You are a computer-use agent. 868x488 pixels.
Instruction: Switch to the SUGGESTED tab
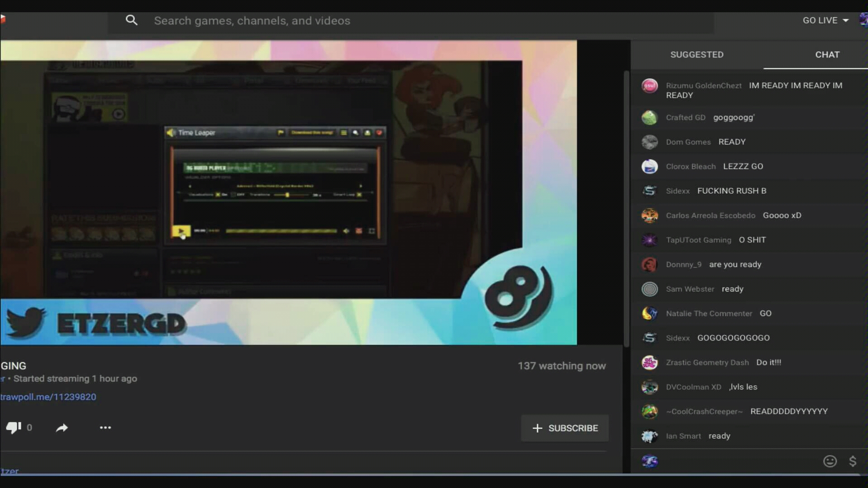pos(697,55)
